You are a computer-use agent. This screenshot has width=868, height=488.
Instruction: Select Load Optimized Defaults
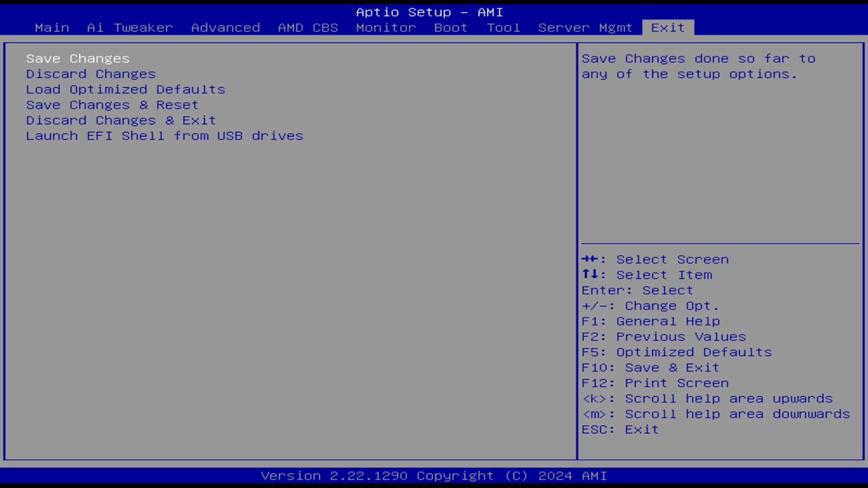125,89
